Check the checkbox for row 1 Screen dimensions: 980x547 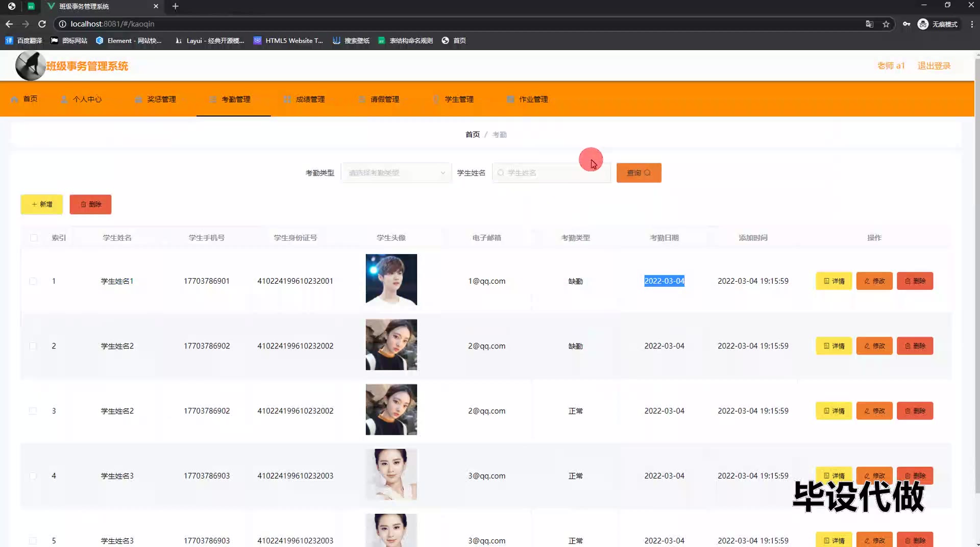point(33,281)
